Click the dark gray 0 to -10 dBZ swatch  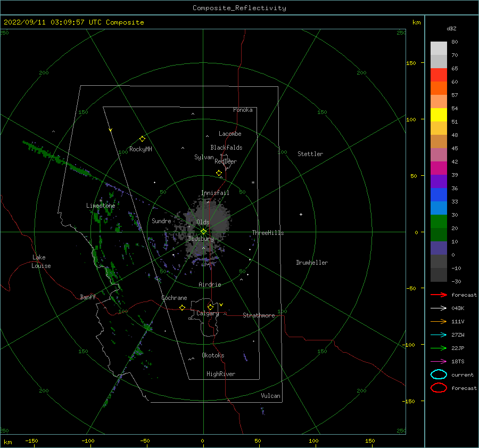(439, 262)
